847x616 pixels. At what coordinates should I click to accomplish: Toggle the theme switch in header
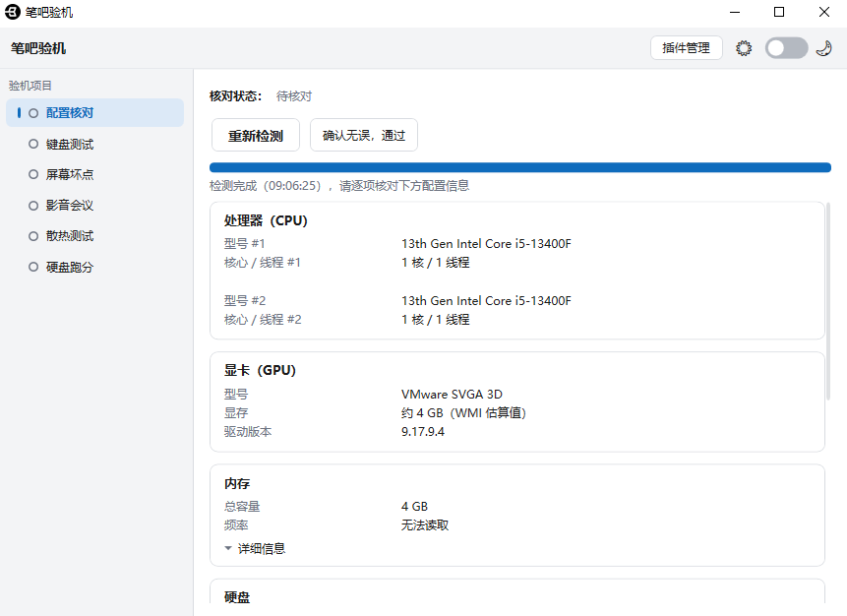(787, 48)
